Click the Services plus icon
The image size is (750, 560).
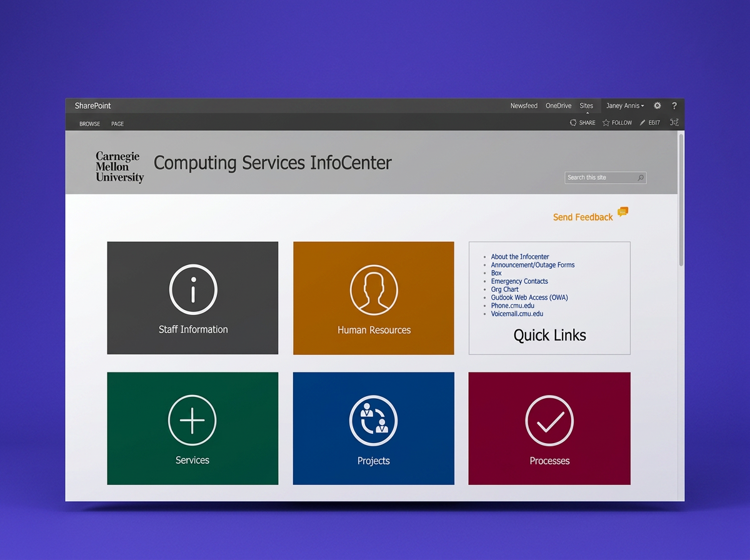tap(192, 420)
